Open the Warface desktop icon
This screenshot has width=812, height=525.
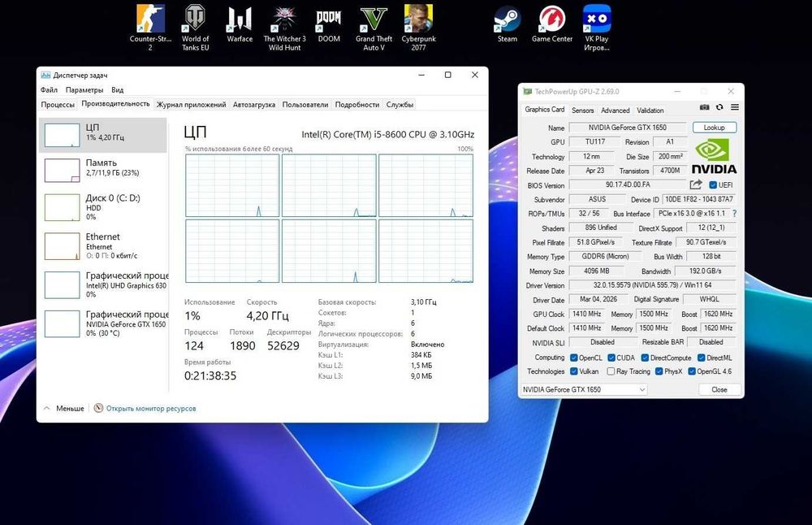[x=240, y=24]
